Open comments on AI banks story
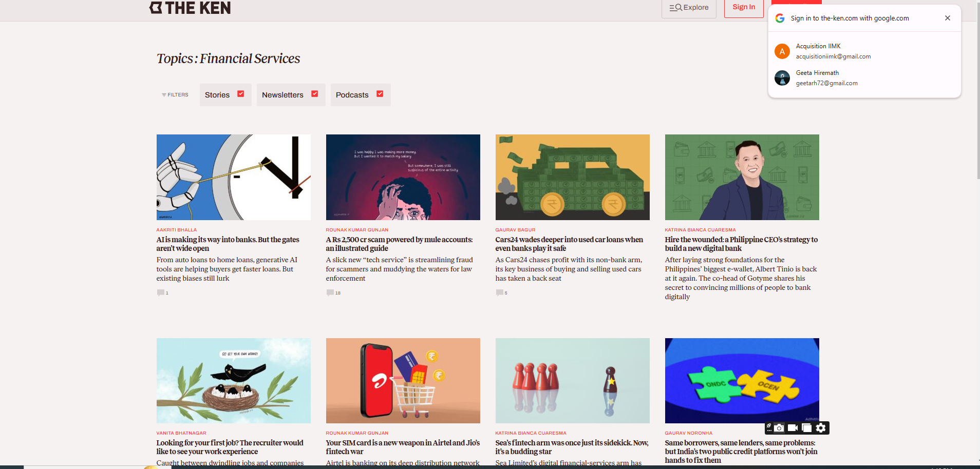The image size is (980, 469). pos(161,292)
